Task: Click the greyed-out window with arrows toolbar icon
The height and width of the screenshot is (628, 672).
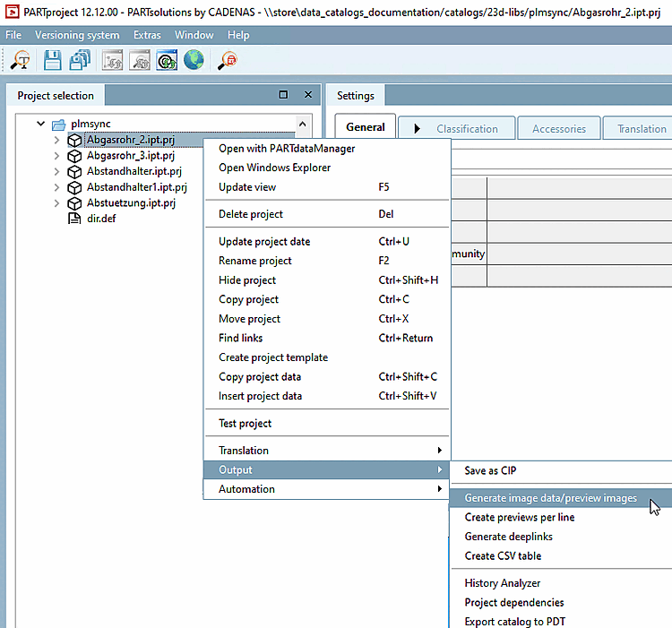Action: (112, 60)
